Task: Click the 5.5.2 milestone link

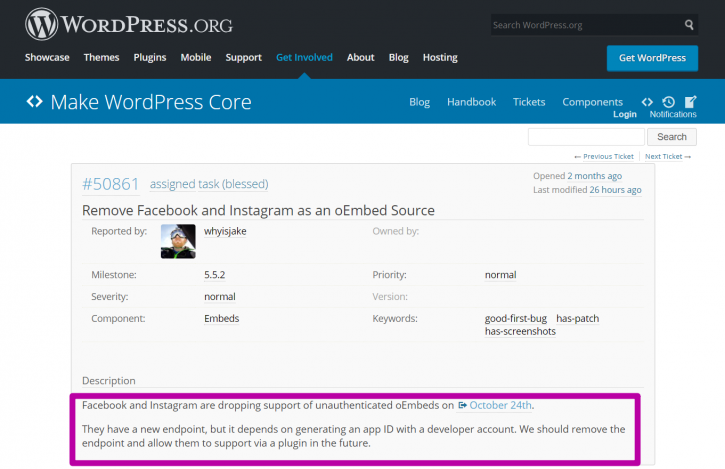Action: tap(215, 275)
